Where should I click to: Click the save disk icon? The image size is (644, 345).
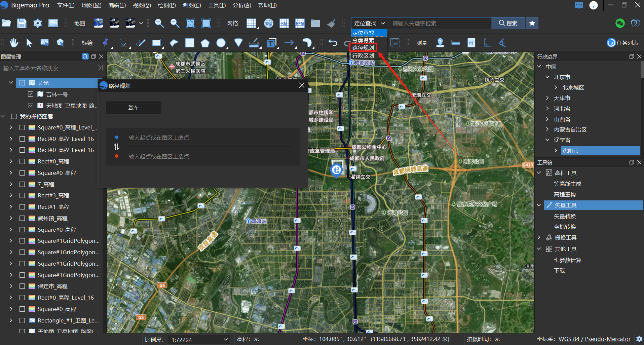click(x=22, y=23)
